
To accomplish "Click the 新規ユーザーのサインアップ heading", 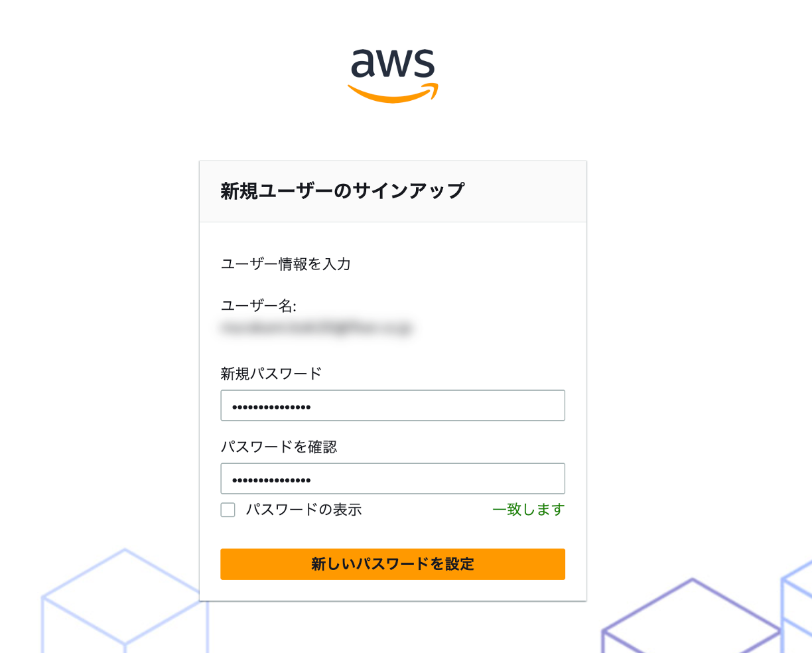I will (342, 191).
